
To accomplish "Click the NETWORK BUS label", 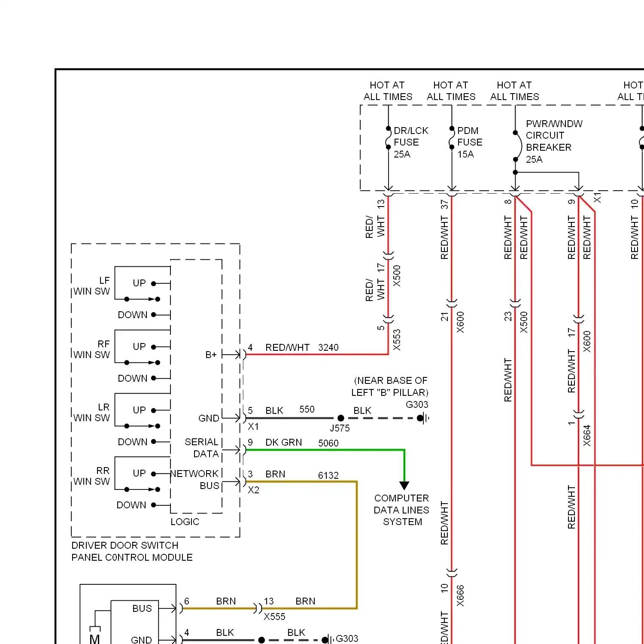I will point(195,480).
